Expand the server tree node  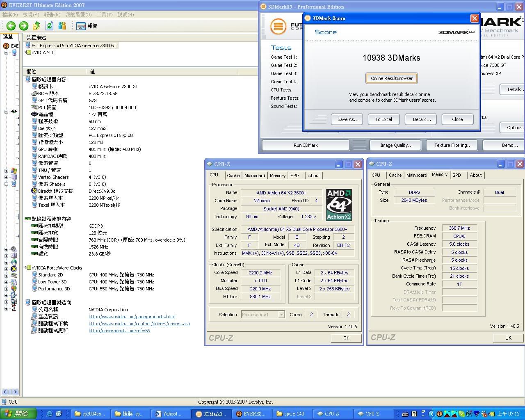point(6,177)
